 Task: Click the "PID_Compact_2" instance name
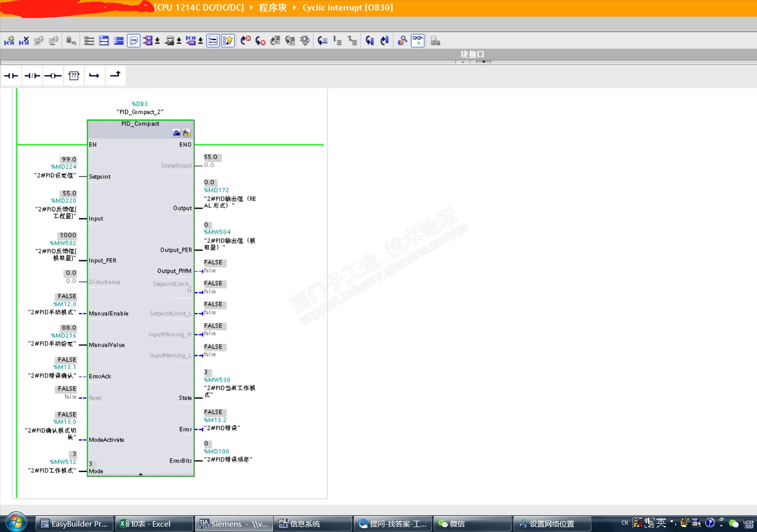(140, 112)
